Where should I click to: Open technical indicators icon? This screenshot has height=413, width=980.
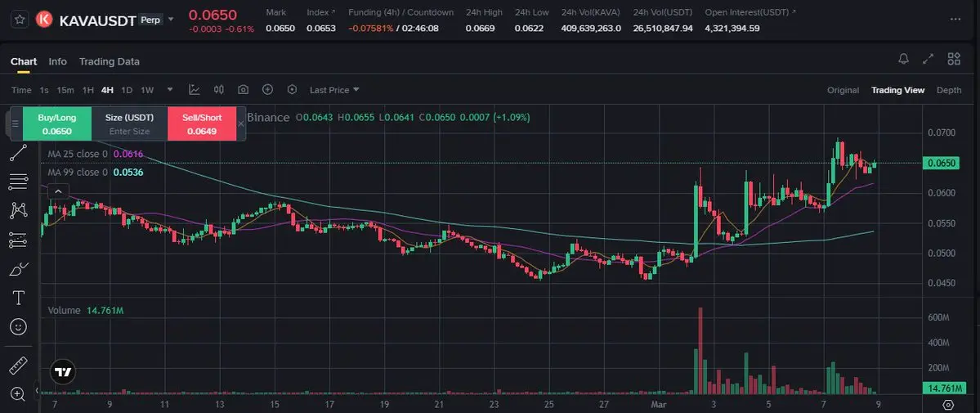[x=195, y=90]
